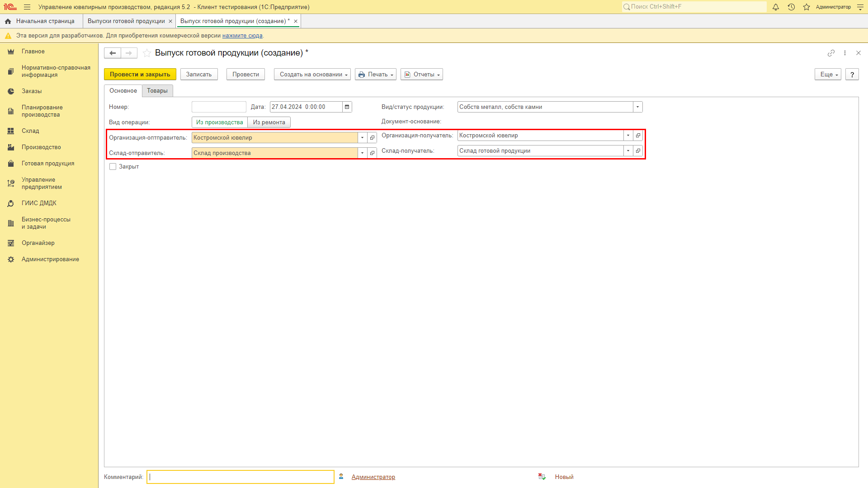This screenshot has width=868, height=488.
Task: Expand Склад-получатель dropdown arrow
Action: [628, 151]
